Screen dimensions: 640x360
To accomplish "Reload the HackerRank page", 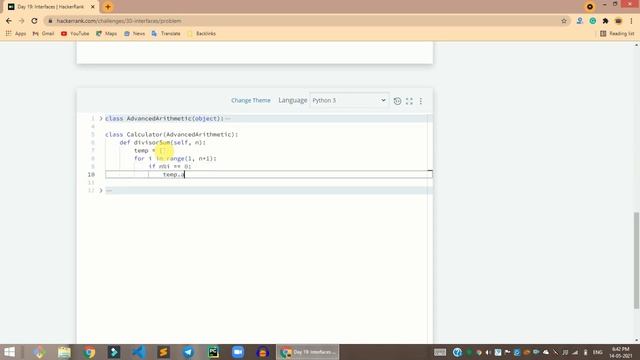I will click(x=34, y=21).
